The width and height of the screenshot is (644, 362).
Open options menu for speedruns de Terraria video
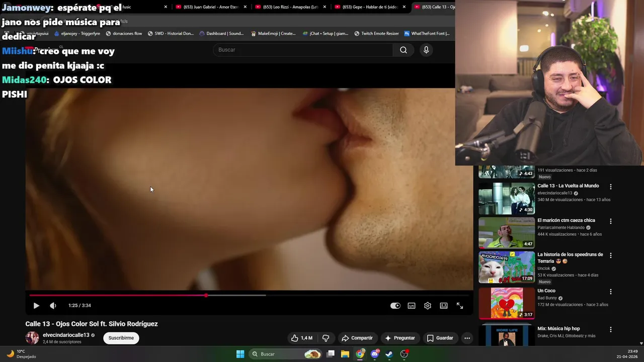611,255
